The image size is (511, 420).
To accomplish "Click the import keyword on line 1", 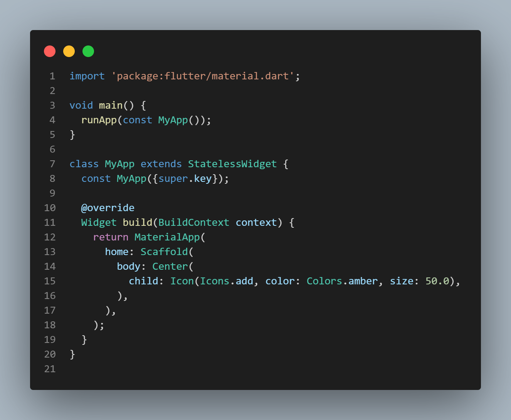I will pyautogui.click(x=87, y=76).
